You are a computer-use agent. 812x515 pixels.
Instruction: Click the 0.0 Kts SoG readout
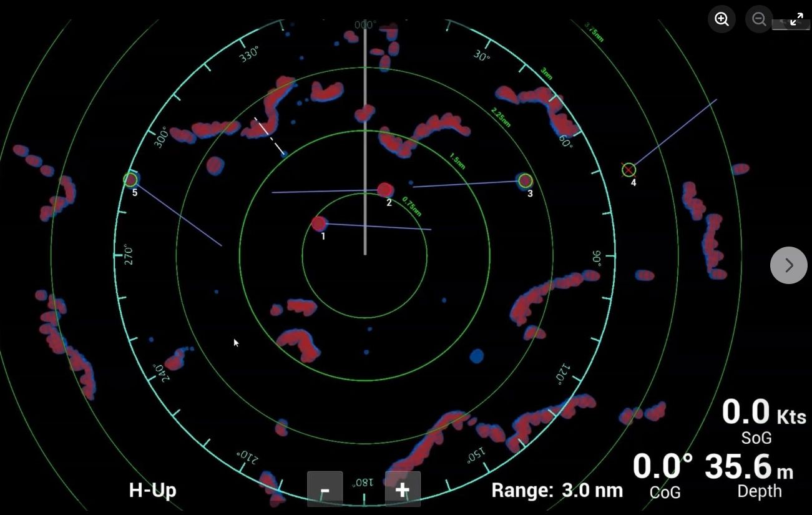pos(764,420)
